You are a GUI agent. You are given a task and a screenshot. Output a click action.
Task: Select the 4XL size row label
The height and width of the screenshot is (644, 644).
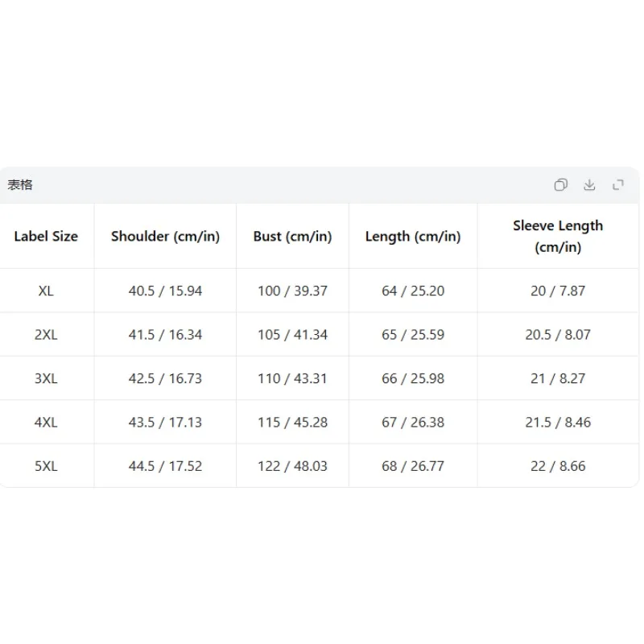(46, 422)
